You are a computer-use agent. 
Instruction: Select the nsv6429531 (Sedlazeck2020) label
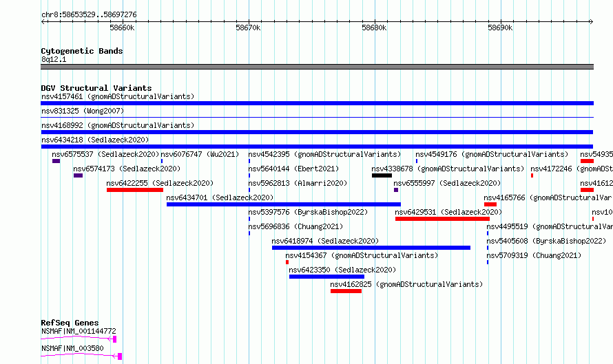click(448, 212)
